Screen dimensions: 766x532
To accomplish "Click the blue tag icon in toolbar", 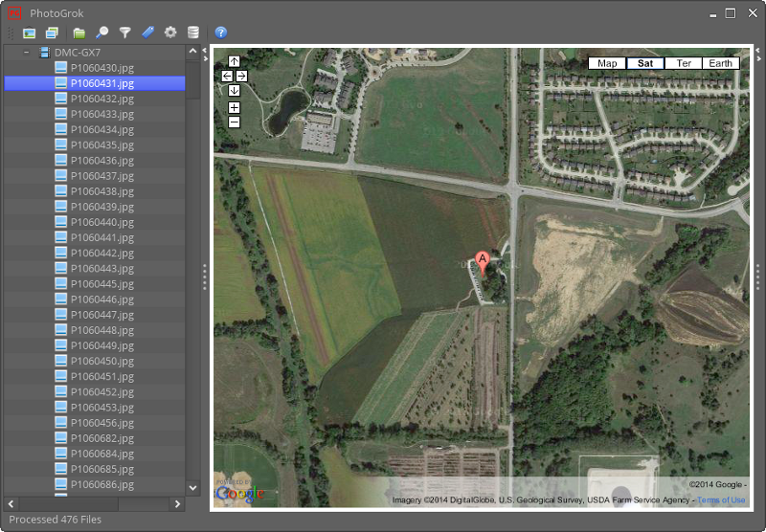I will pos(147,33).
